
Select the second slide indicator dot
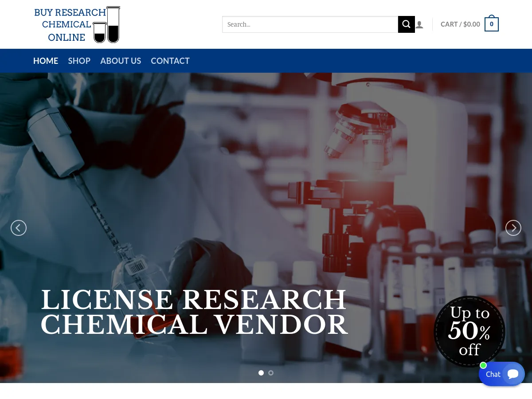click(x=271, y=373)
